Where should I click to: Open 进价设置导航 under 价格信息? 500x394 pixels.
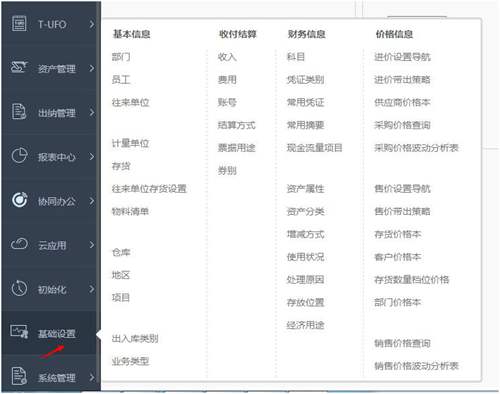tap(402, 57)
